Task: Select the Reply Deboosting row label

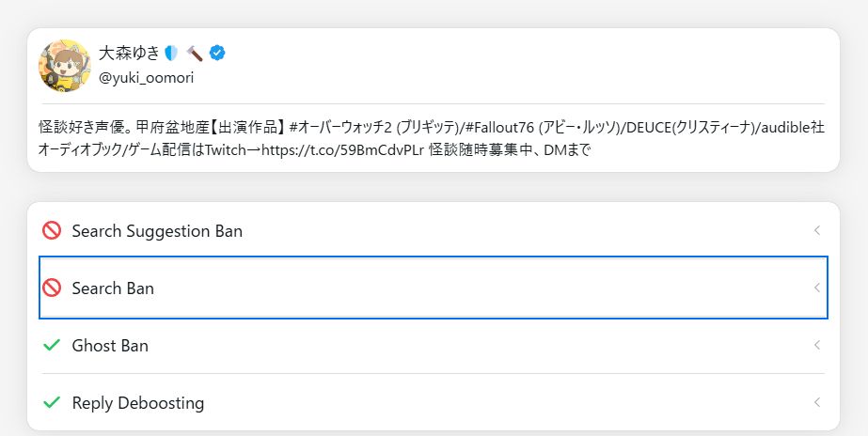Action: (138, 403)
